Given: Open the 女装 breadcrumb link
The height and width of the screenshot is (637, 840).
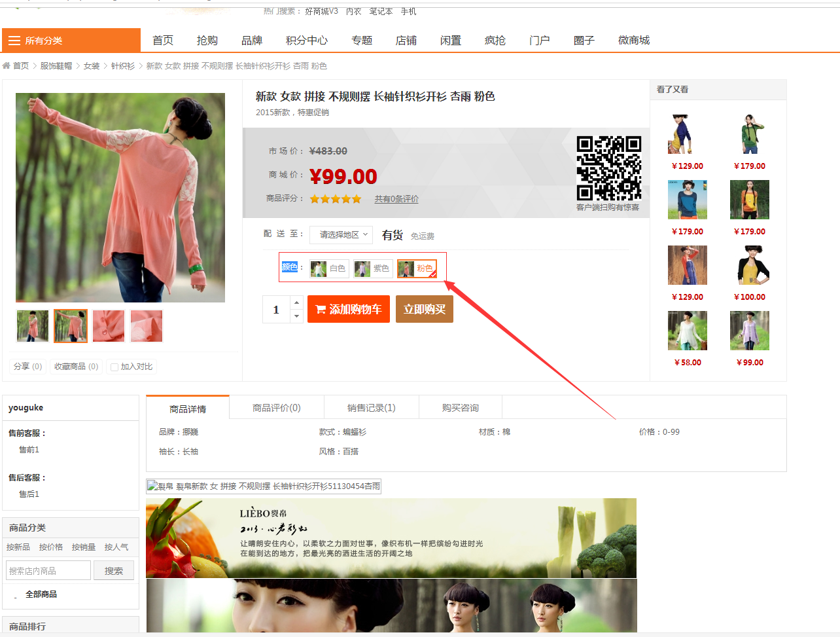Looking at the screenshot, I should coord(92,66).
